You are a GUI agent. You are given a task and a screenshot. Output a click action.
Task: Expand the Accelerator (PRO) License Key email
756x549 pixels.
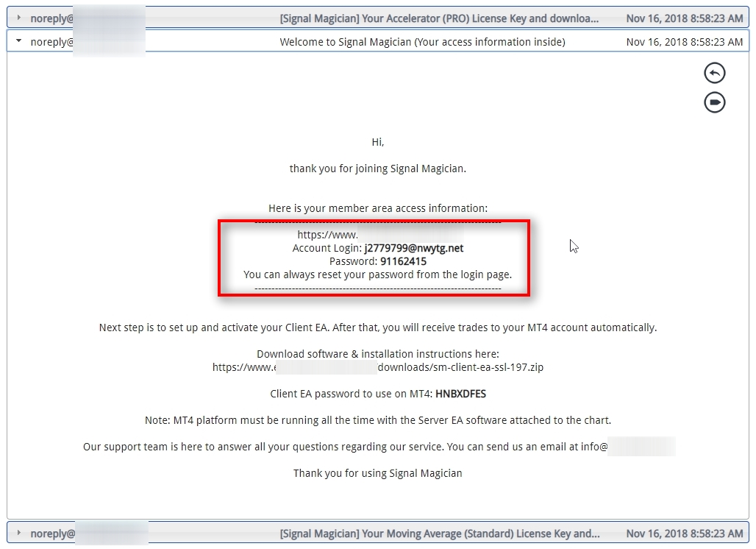[18, 18]
